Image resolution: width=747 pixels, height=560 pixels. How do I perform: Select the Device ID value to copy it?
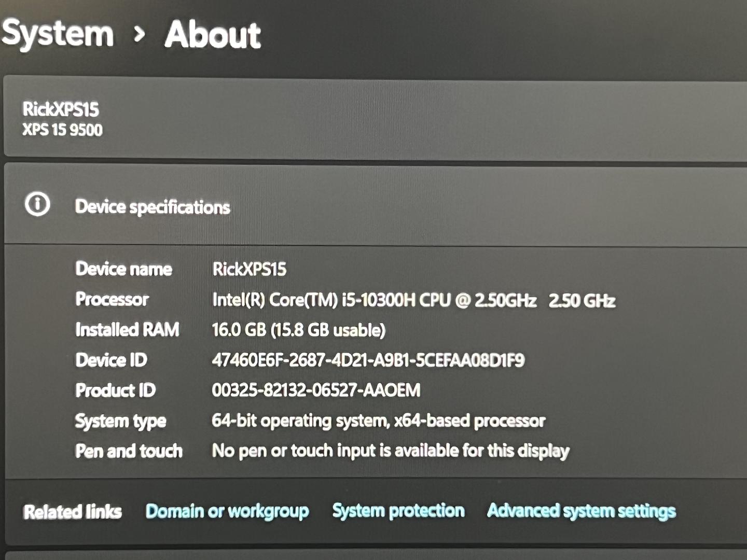coord(369,359)
